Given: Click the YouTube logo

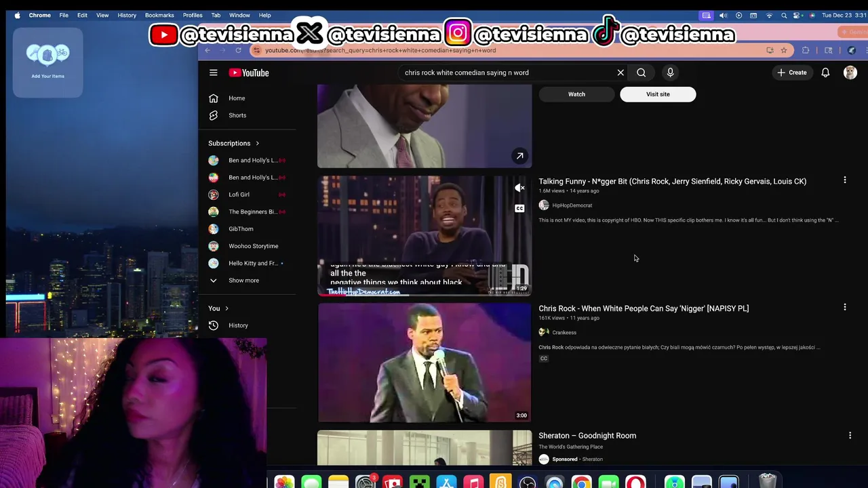Looking at the screenshot, I should [249, 73].
